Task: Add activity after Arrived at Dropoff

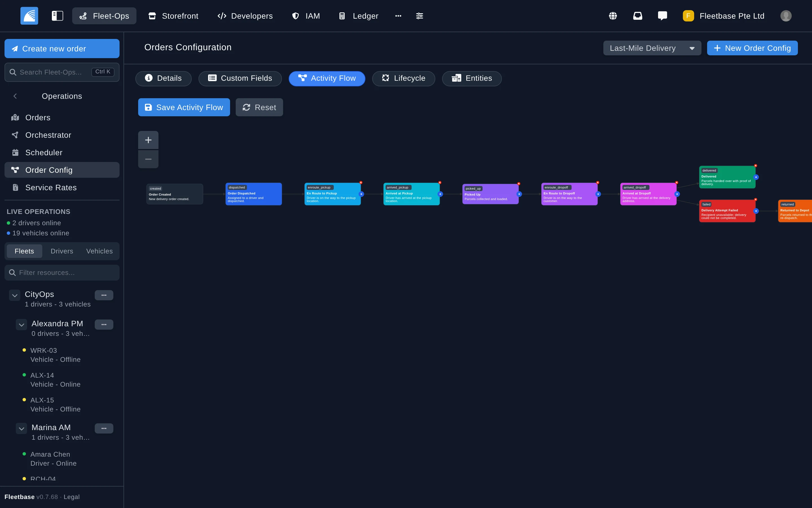Action: coord(677,194)
